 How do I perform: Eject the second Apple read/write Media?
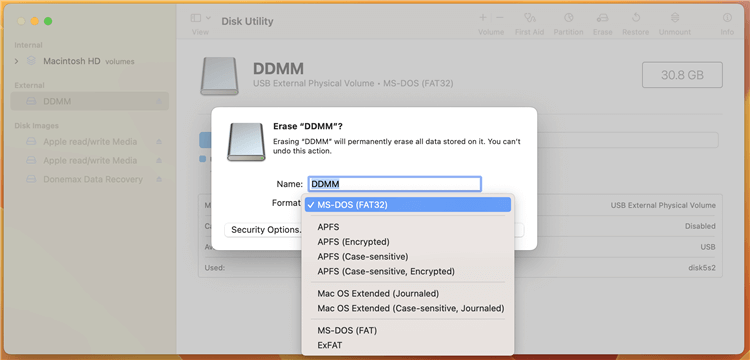(x=159, y=161)
